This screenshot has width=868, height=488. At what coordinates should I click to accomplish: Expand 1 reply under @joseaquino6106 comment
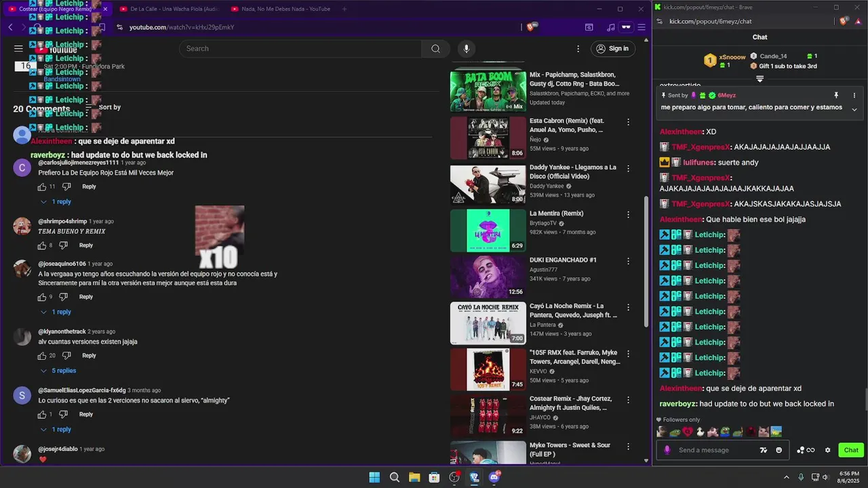pos(56,312)
